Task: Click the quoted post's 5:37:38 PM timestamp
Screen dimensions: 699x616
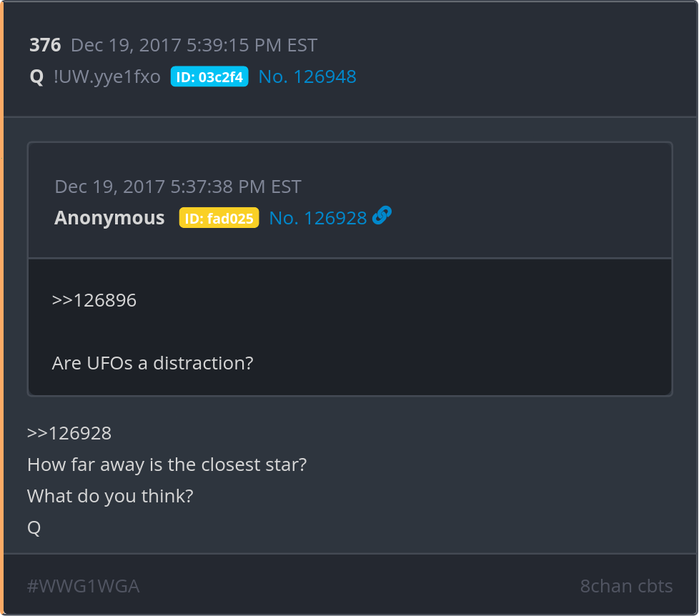Action: 178,187
